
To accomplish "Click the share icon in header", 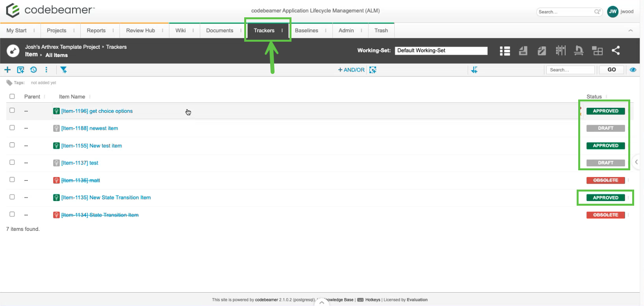I will pos(616,50).
